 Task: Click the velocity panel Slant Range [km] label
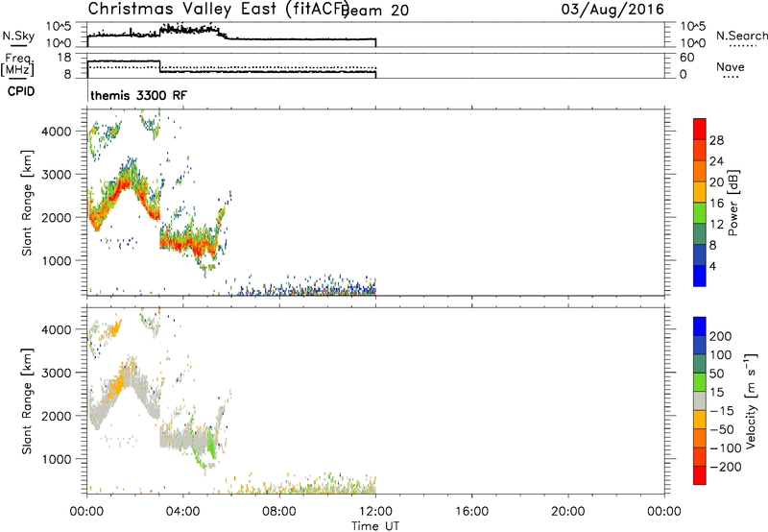pos(27,400)
